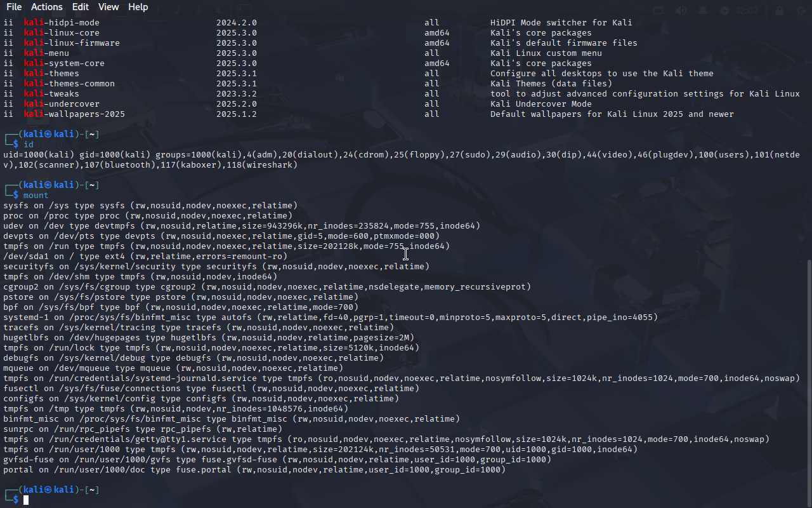Click the 'tmpfs on /run/user/1000' line
Screen dimensions: 812x508
pos(320,450)
